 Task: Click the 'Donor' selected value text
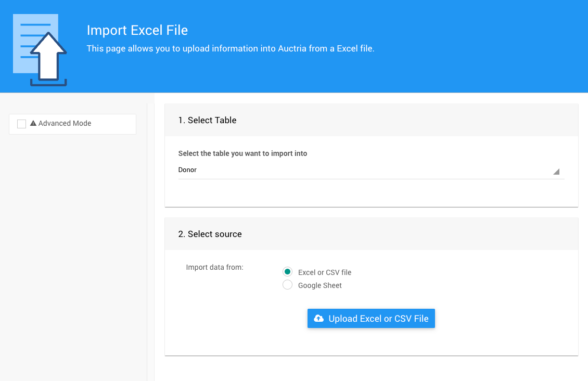click(187, 170)
